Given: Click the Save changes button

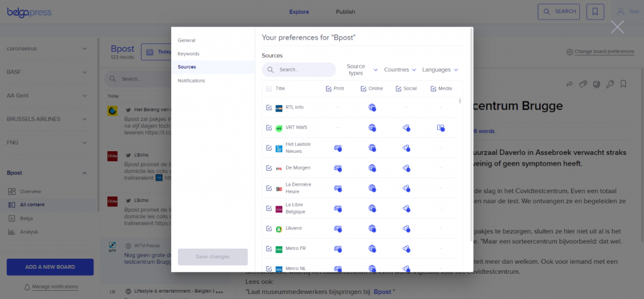Looking at the screenshot, I should (x=213, y=257).
